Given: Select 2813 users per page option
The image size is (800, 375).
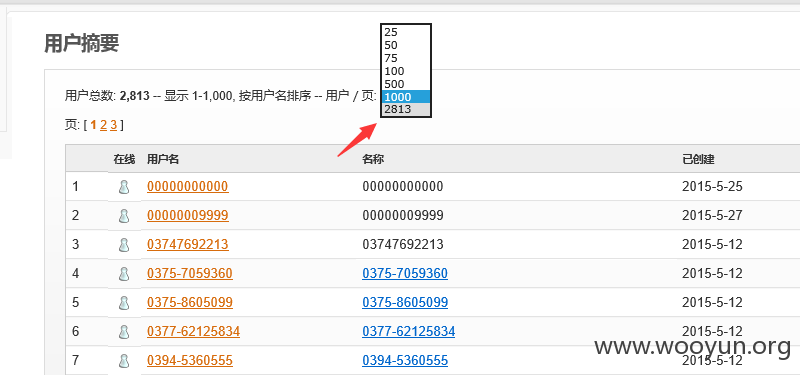Looking at the screenshot, I should click(406, 109).
